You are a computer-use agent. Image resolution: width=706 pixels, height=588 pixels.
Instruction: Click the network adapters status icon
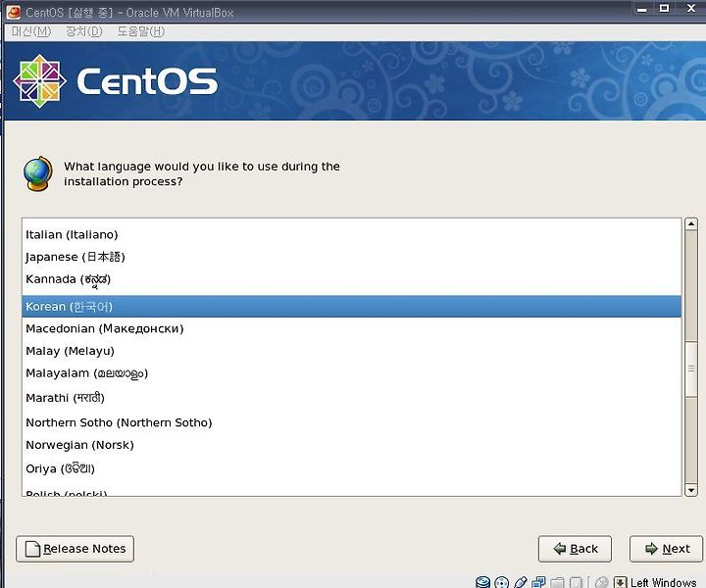(538, 582)
